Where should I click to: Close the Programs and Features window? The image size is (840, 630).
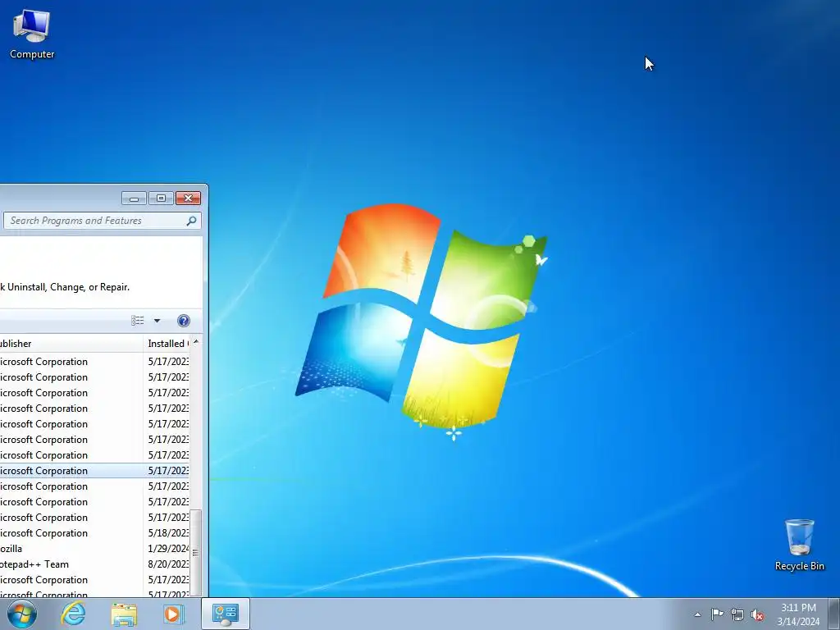(x=188, y=199)
